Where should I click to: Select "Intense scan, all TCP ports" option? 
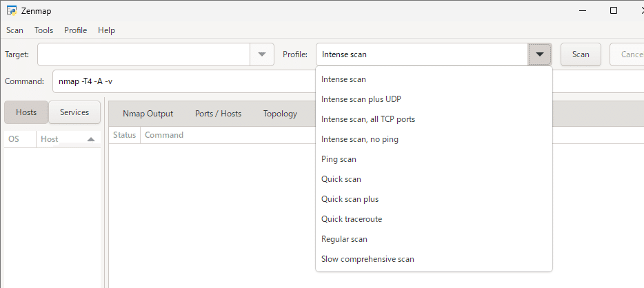pyautogui.click(x=368, y=119)
